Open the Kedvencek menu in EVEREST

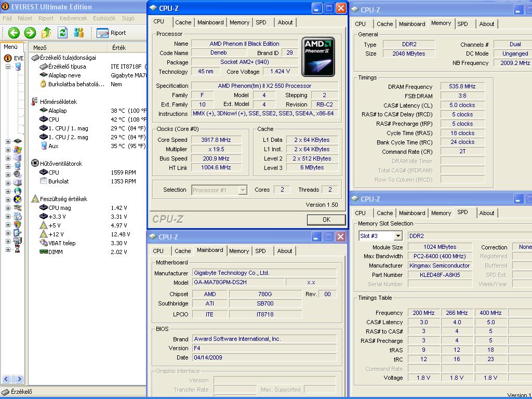pos(73,18)
